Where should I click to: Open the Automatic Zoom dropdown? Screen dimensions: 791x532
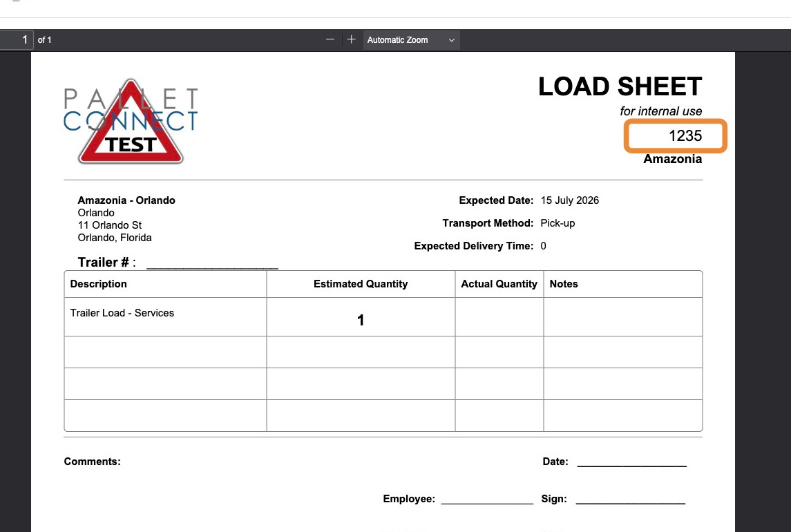411,40
